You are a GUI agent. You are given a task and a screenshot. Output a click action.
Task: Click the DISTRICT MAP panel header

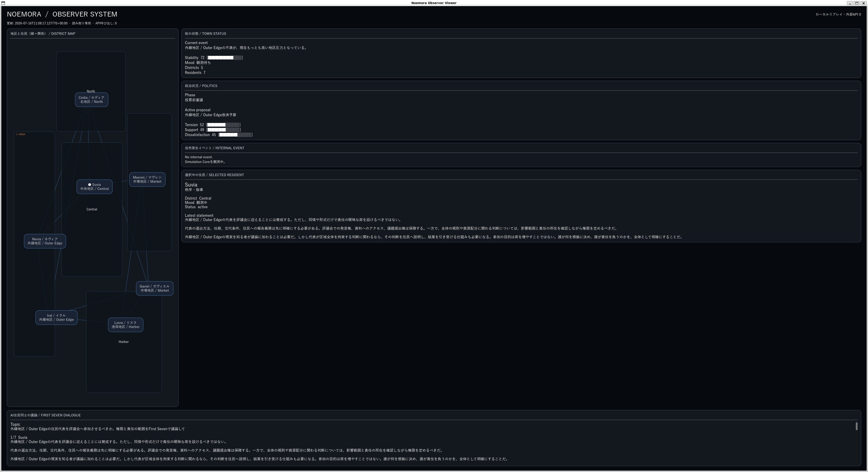[43, 34]
